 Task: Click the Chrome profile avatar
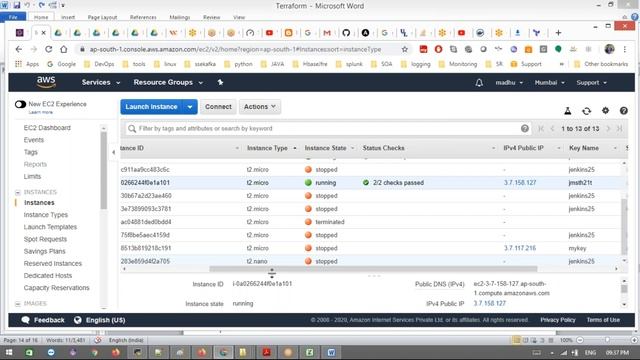tap(609, 49)
